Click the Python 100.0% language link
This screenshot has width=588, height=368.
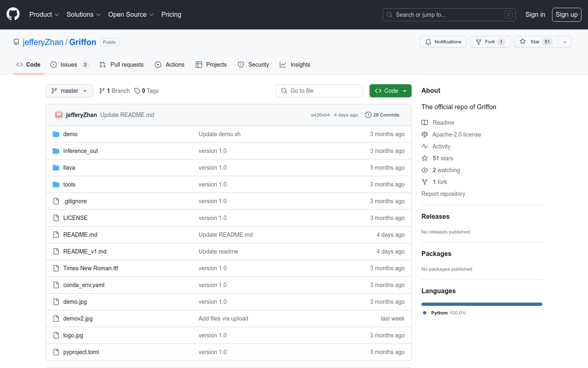444,313
